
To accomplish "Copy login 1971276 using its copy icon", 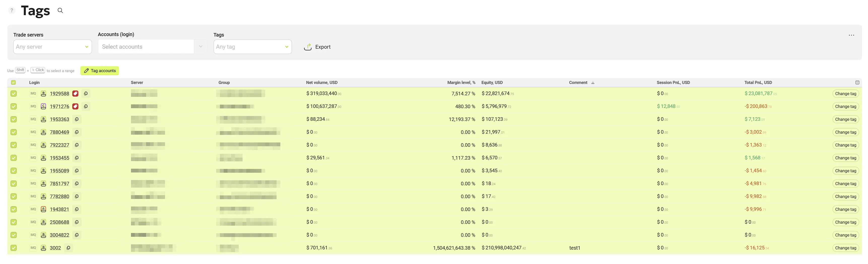I will tap(86, 107).
